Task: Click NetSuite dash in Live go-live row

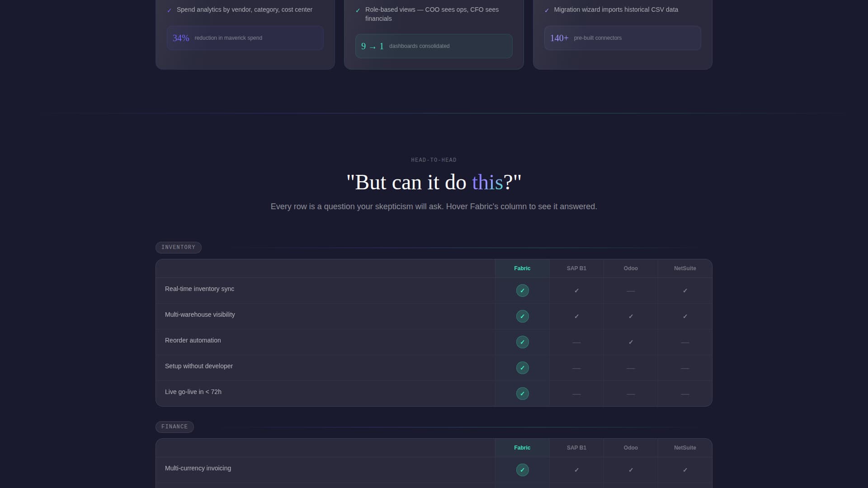Action: pos(685,394)
